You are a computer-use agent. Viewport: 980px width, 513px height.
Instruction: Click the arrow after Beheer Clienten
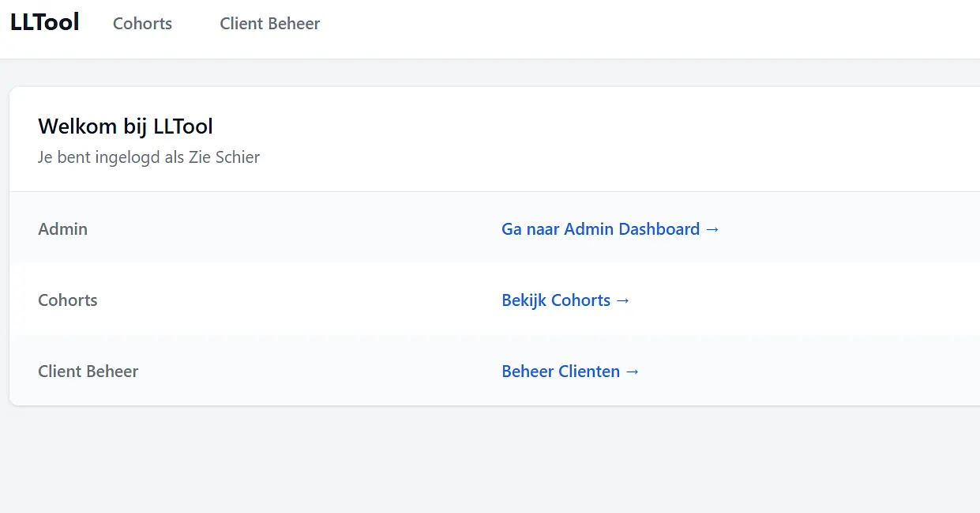[x=632, y=372]
